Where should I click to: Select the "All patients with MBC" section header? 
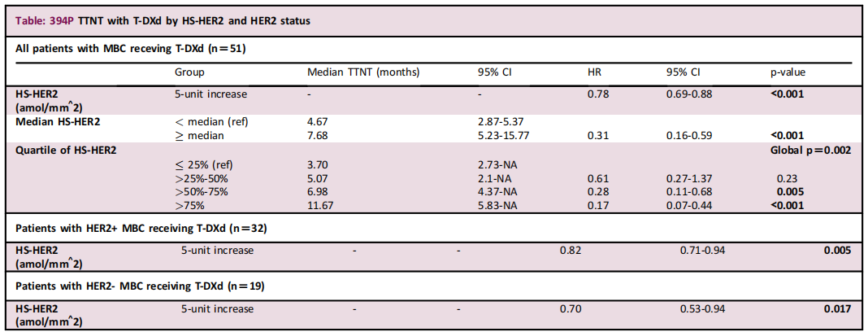click(x=131, y=49)
